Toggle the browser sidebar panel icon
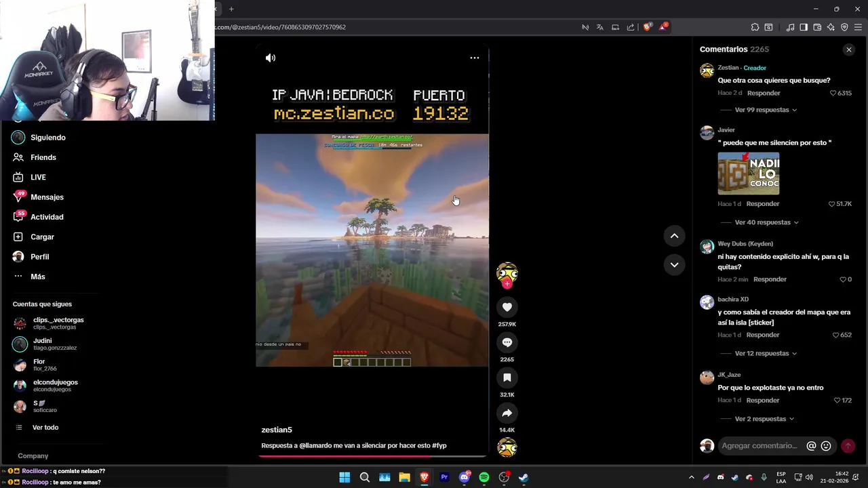Screen dimensions: 868x488 point(804,27)
